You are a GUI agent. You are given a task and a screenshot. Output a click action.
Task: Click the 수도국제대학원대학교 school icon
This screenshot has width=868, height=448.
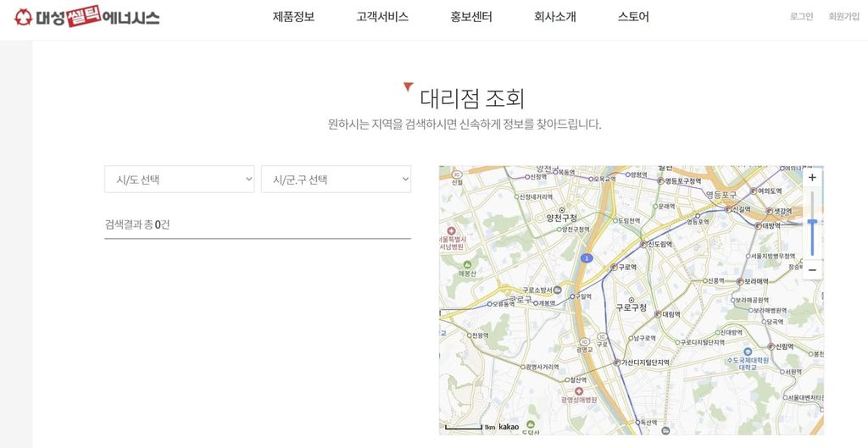(748, 351)
